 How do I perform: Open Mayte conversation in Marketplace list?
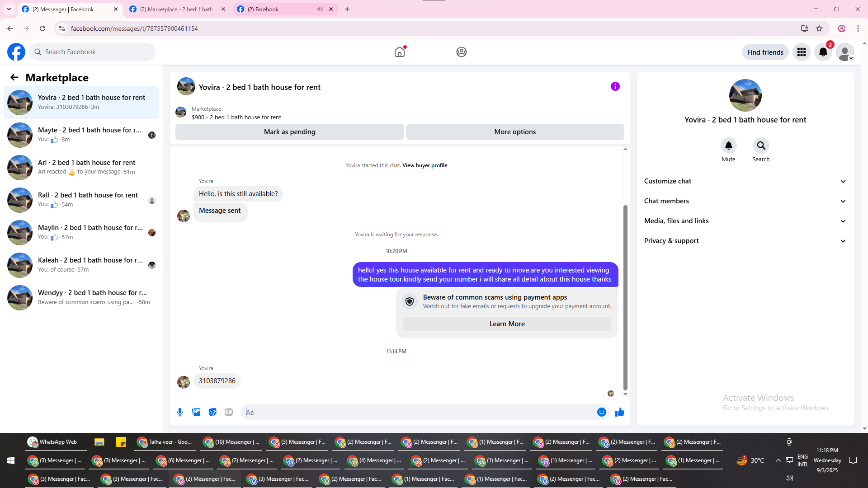(x=81, y=135)
